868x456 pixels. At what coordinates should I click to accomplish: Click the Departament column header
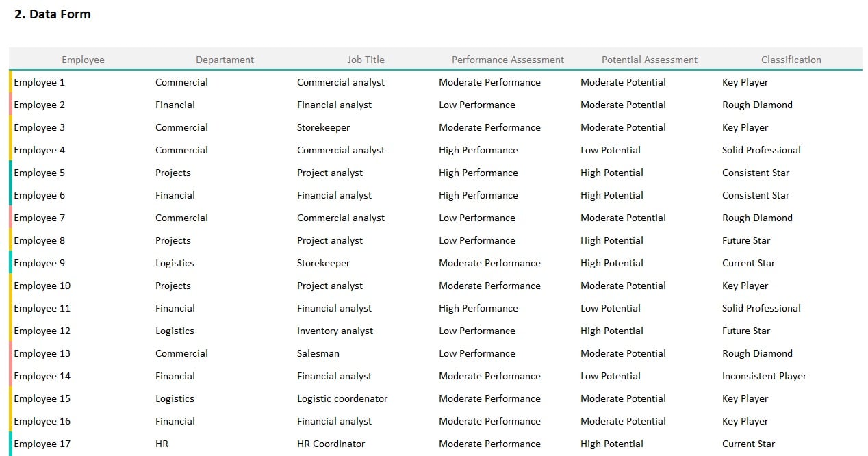point(225,60)
